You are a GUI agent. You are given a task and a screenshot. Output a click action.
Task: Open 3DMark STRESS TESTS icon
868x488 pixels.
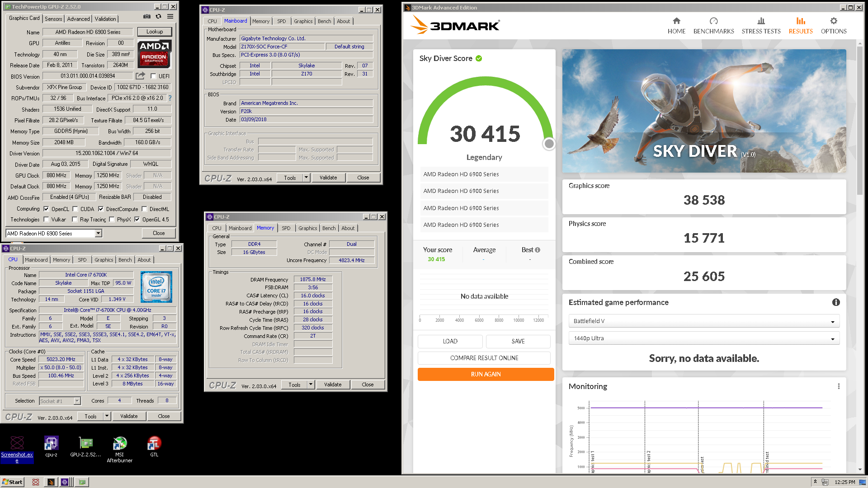(x=761, y=21)
